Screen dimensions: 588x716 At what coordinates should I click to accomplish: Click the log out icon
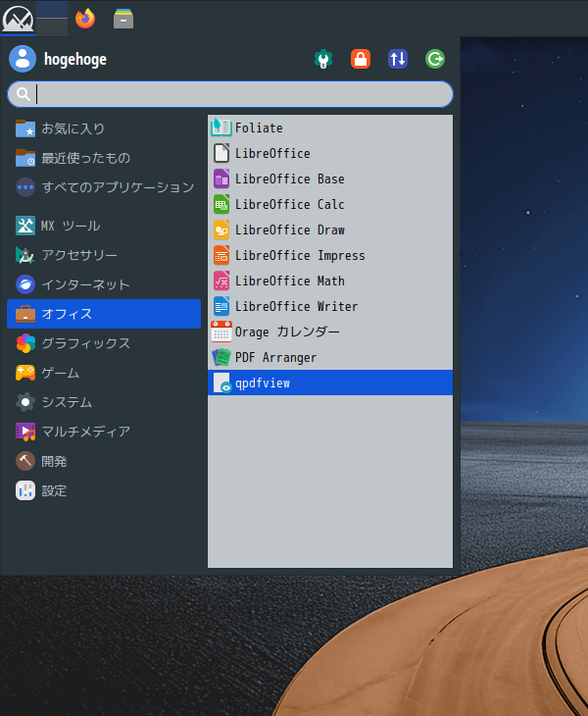[x=435, y=59]
